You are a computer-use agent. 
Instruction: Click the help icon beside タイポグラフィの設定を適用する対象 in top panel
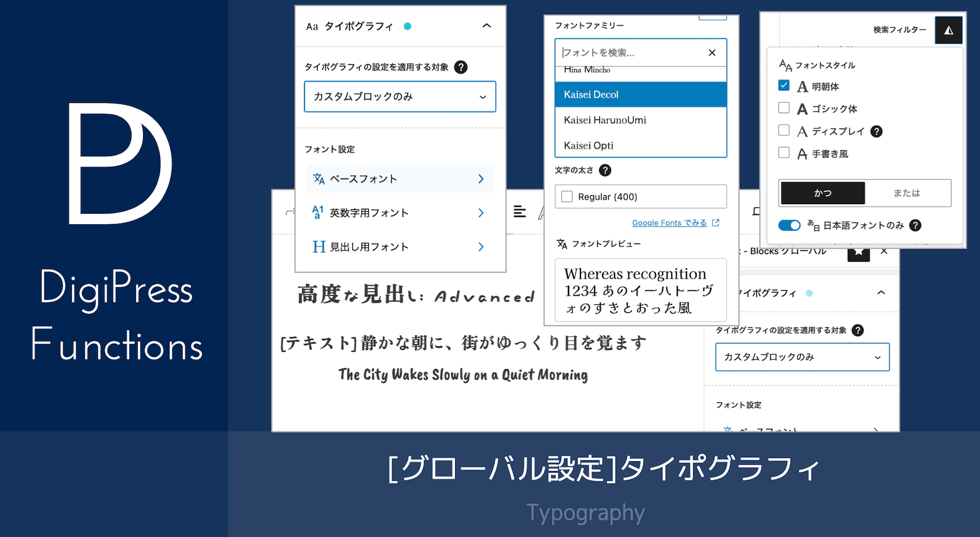[461, 67]
